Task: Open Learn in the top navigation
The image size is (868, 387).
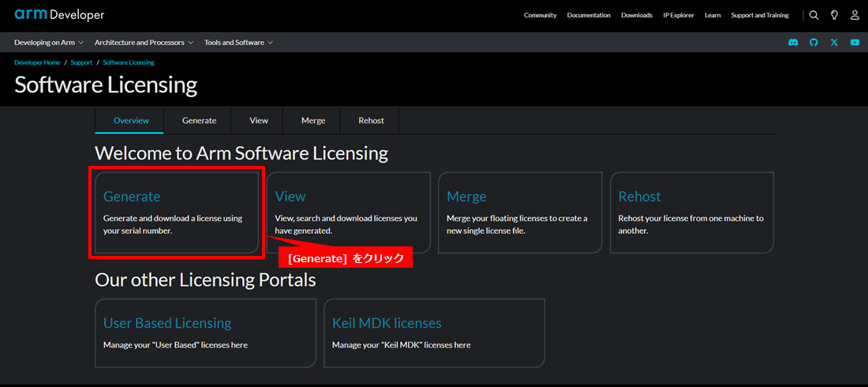Action: click(x=713, y=15)
